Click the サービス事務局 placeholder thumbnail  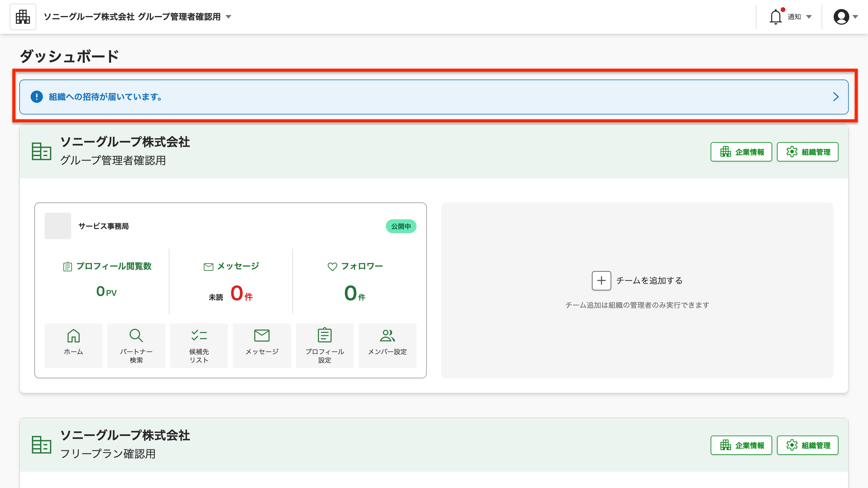pos(58,226)
